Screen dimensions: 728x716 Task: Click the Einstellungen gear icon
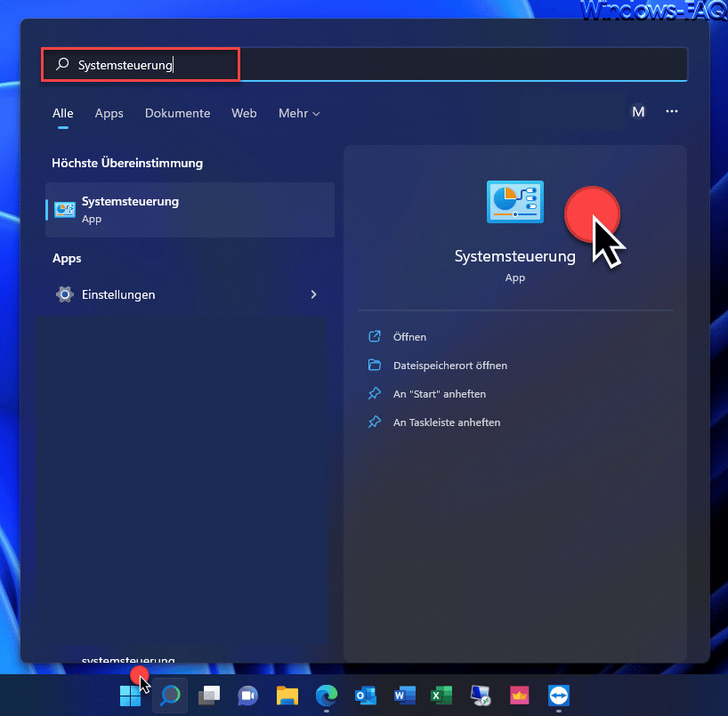coord(65,294)
